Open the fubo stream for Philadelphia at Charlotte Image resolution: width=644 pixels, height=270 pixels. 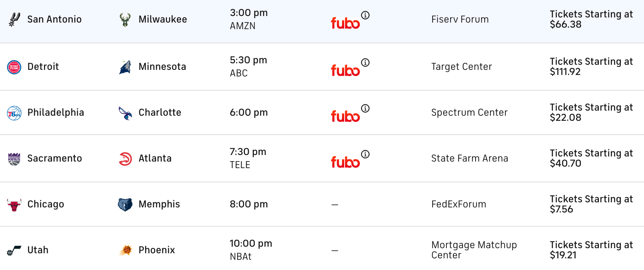tap(345, 116)
